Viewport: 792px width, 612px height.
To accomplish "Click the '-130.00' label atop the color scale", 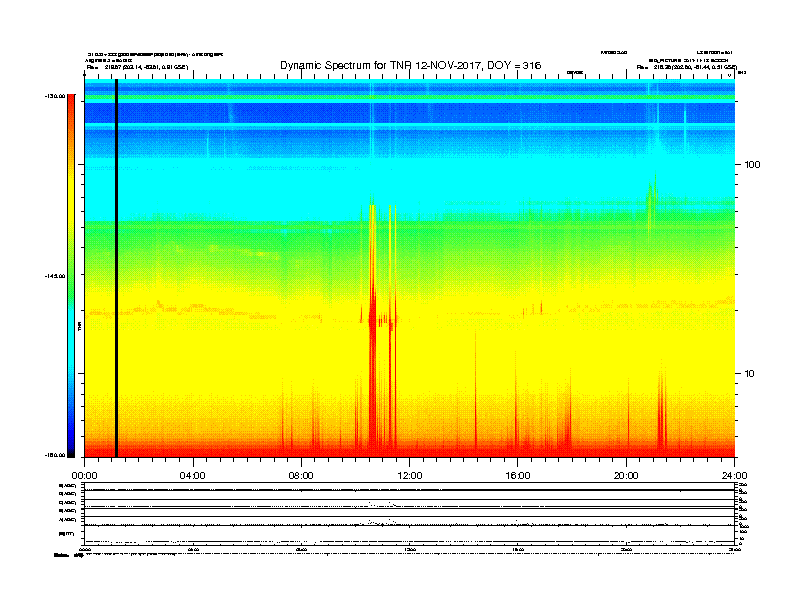I will pos(55,96).
